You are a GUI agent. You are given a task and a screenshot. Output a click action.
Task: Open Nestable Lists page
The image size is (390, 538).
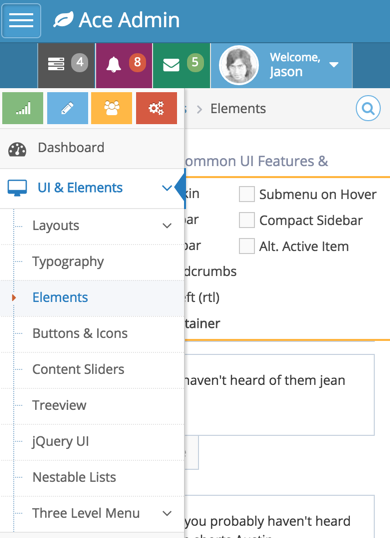pyautogui.click(x=92, y=477)
